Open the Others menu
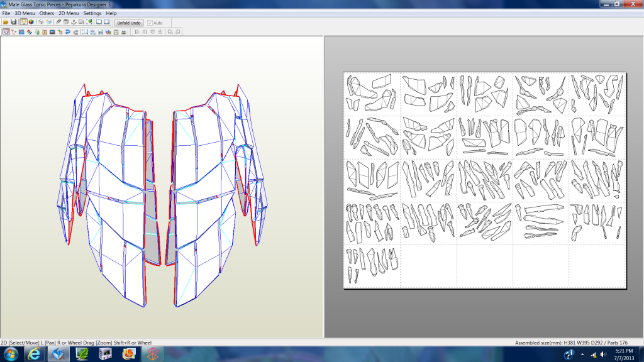This screenshot has width=644, height=362. (47, 13)
